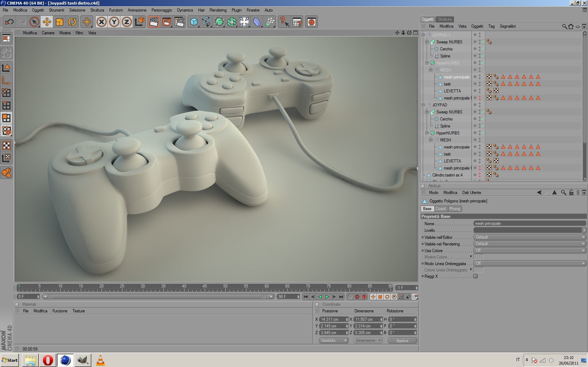Collapse the JOYPAD object tree node
Image resolution: width=588 pixels, height=367 pixels.
pos(423,105)
